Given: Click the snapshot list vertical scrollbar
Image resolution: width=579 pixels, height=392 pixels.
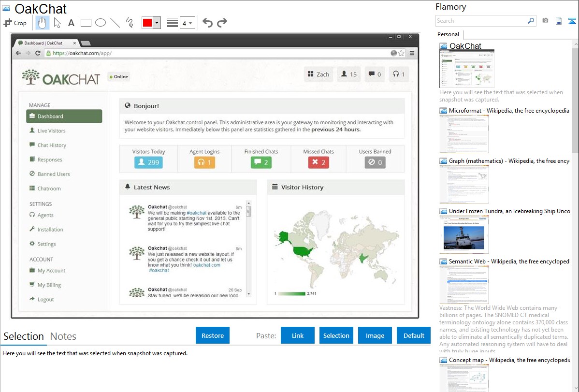Looking at the screenshot, I should (575, 101).
